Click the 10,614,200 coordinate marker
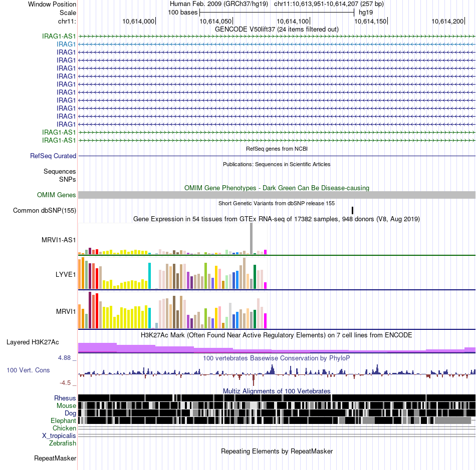This screenshot has width=476, height=470. (447, 21)
